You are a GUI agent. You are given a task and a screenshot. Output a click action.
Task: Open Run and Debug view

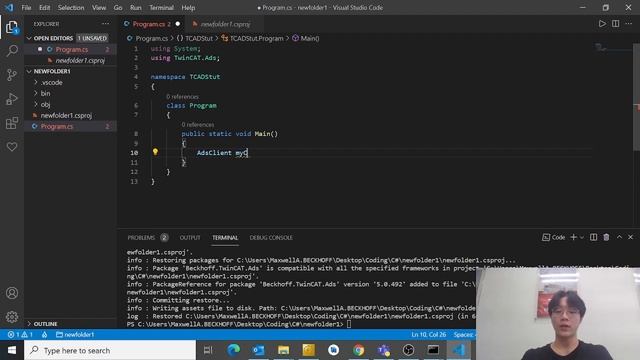tap(12, 99)
